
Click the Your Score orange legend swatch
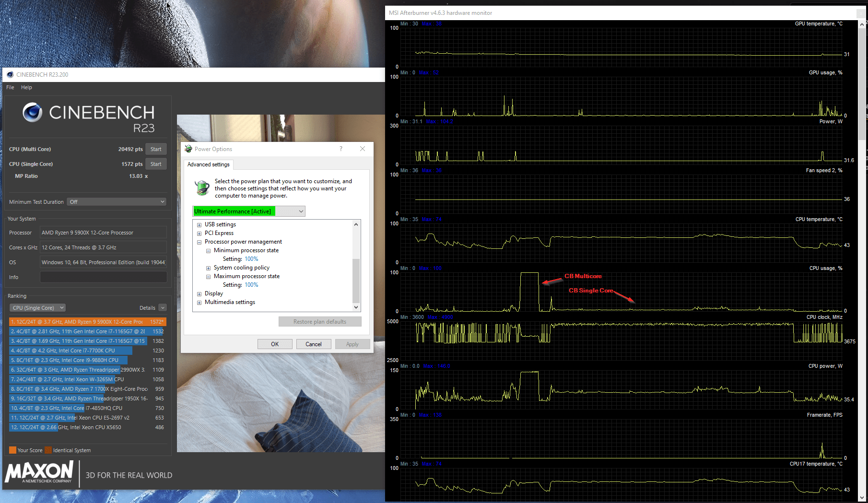tap(12, 450)
